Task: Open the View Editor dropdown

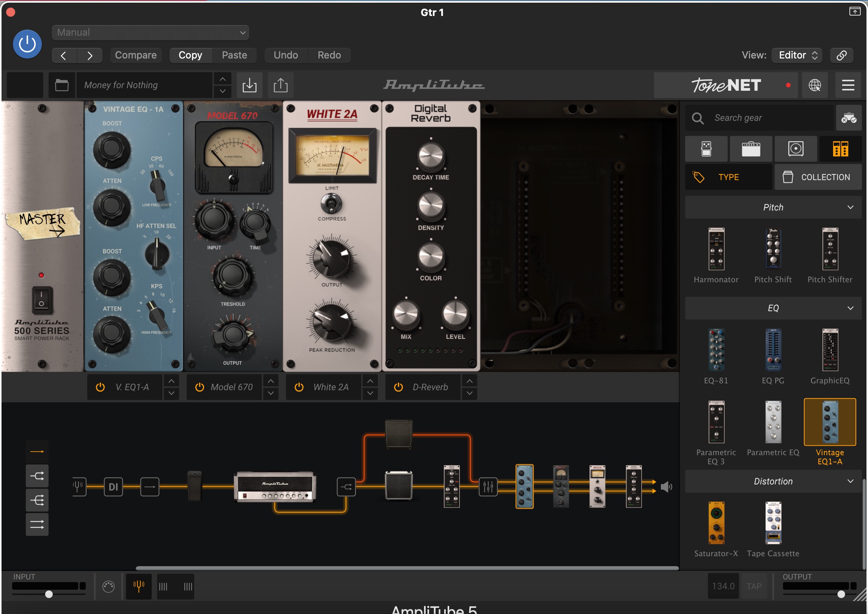Action: coord(797,55)
